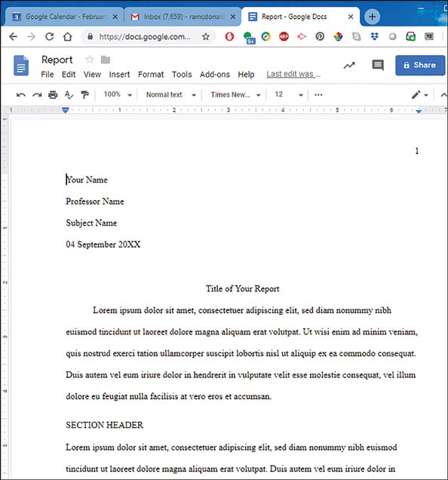Open the activity dashboard trend icon

(x=349, y=65)
